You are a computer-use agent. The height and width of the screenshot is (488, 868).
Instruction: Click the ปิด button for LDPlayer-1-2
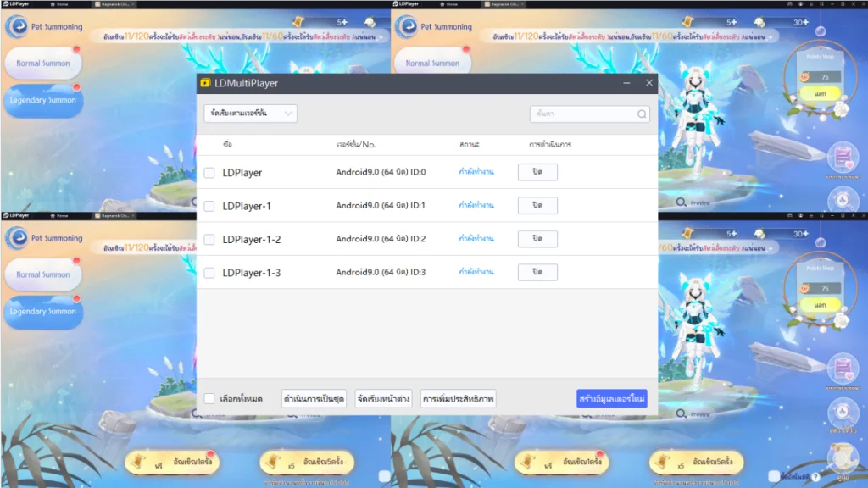537,238
